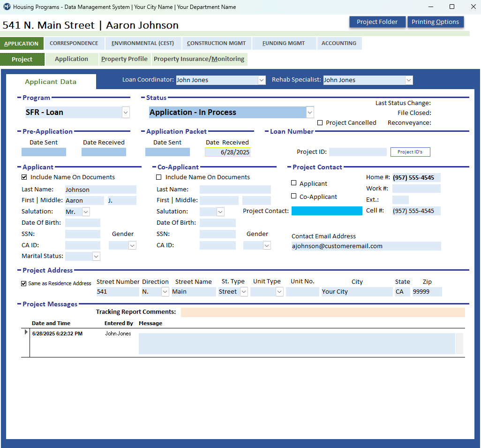The height and width of the screenshot is (448, 481).
Task: Open the Property Insurance/Monitoring sub-tab
Action: click(x=199, y=59)
